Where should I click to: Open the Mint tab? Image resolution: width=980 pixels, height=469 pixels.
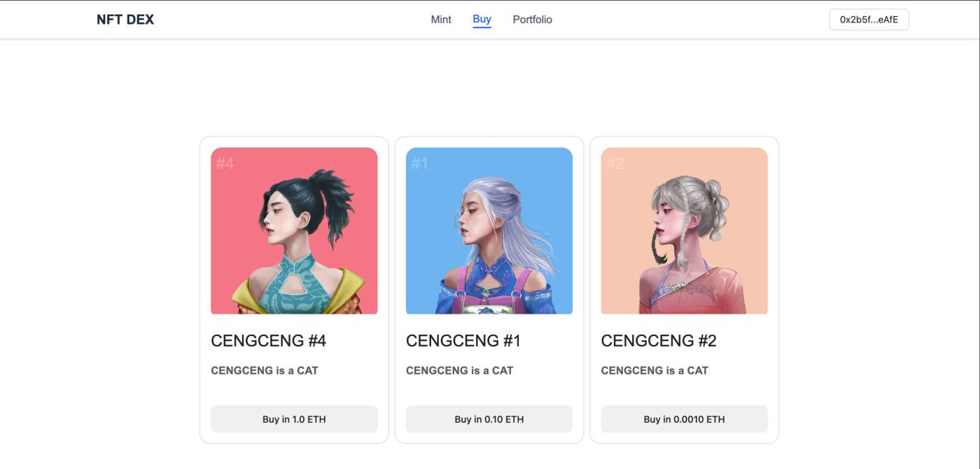441,20
